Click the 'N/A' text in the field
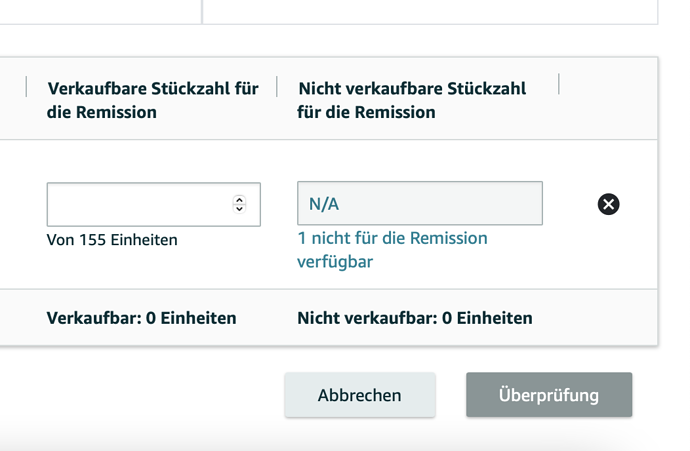690x451 pixels. point(324,204)
